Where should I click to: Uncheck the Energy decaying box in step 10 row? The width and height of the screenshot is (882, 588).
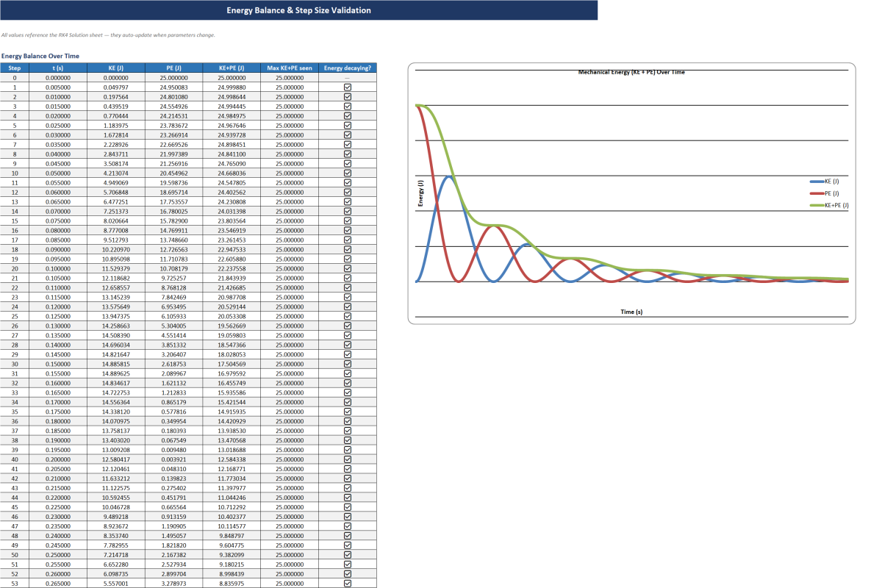tap(348, 173)
